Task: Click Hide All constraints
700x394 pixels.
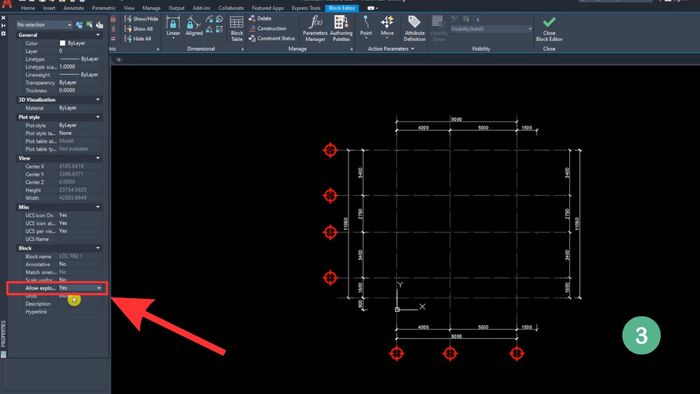Action: coord(138,39)
